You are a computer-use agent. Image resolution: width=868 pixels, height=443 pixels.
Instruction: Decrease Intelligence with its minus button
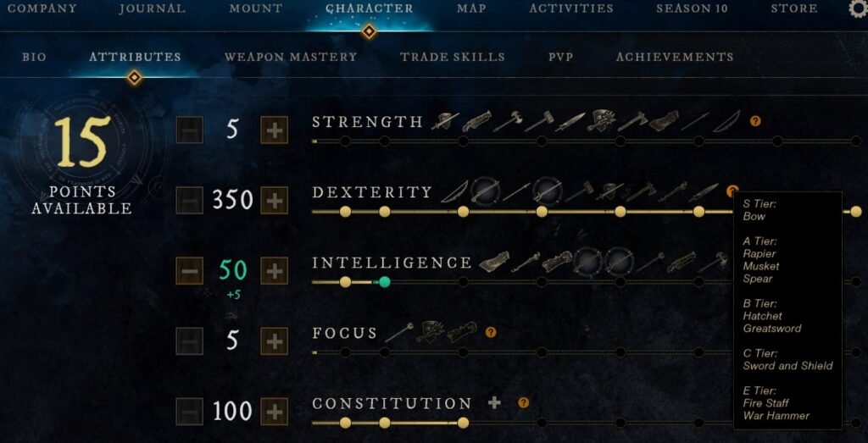190,271
